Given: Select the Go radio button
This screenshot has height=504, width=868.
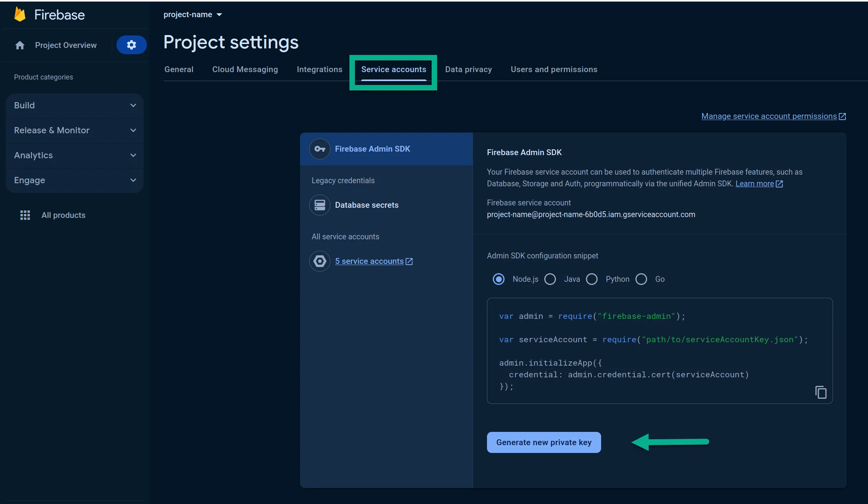Looking at the screenshot, I should (641, 279).
